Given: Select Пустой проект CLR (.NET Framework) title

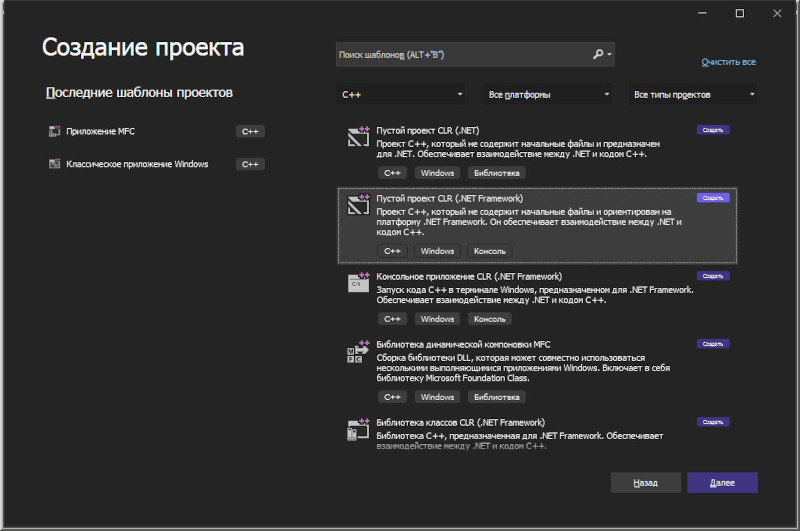Looking at the screenshot, I should pos(449,198).
